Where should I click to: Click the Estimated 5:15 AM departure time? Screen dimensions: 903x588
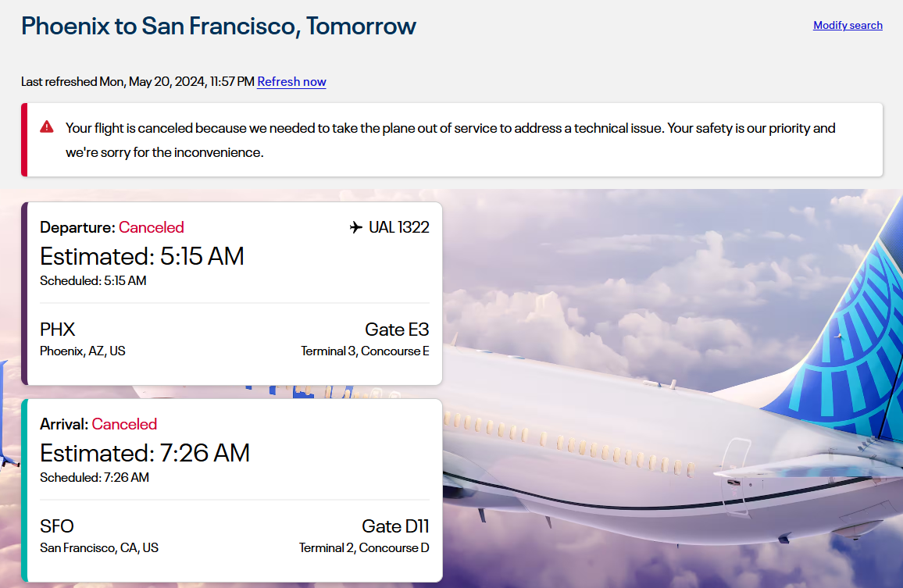(x=142, y=256)
